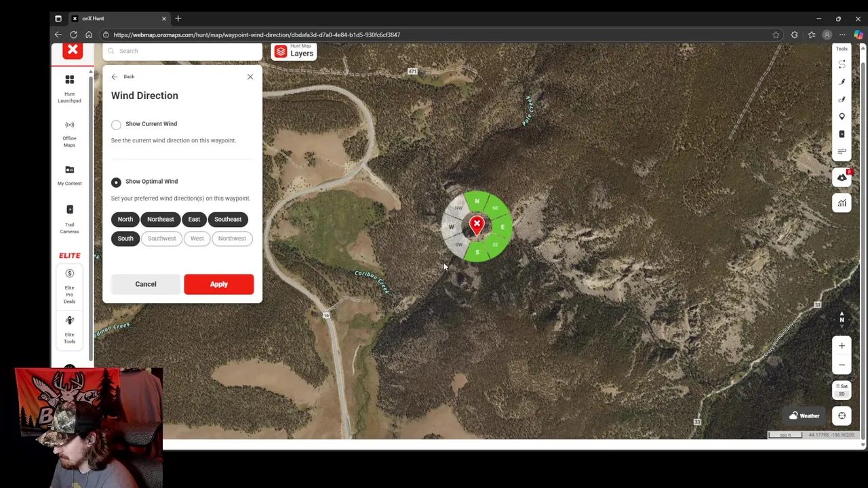This screenshot has width=868, height=488.
Task: Toggle the North wind direction chip
Action: pyautogui.click(x=125, y=219)
